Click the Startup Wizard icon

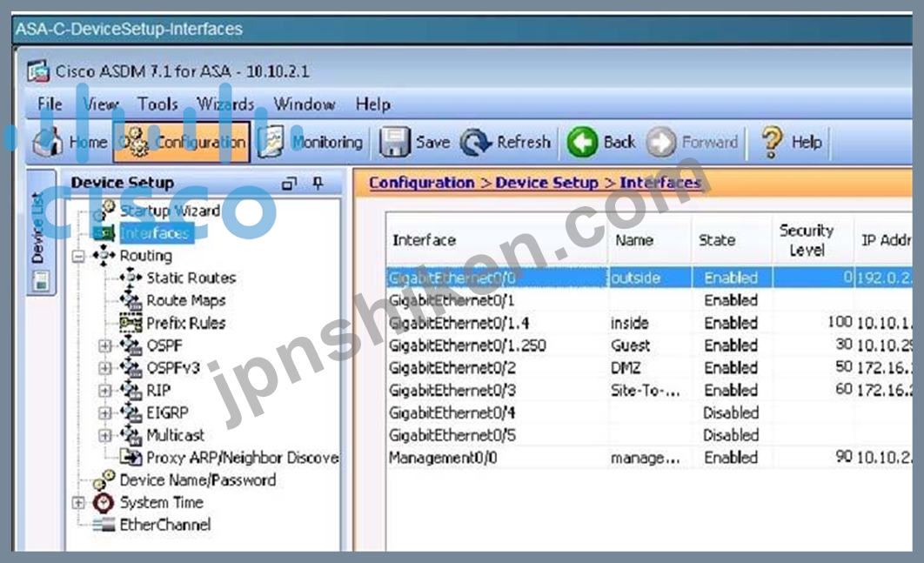(104, 210)
